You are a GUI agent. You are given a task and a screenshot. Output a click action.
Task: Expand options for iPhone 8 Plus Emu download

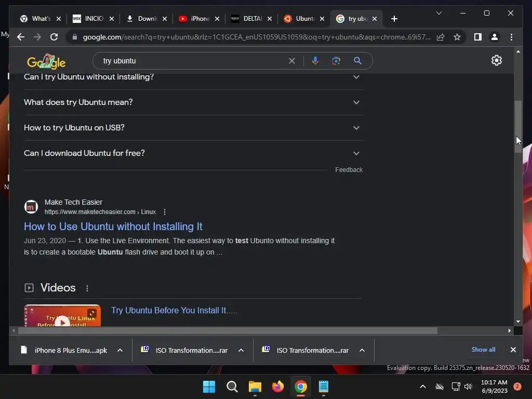[120, 351]
